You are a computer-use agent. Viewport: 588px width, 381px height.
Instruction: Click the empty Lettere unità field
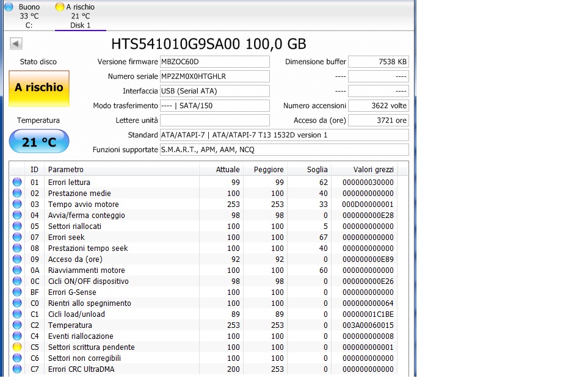coord(214,120)
